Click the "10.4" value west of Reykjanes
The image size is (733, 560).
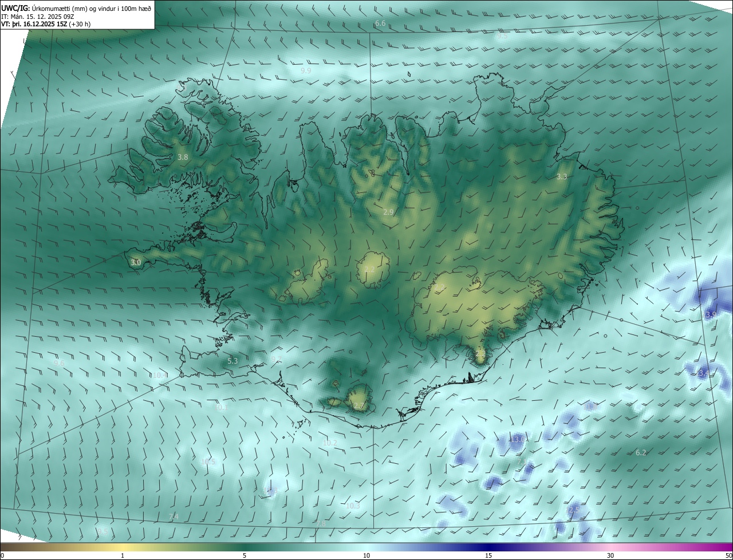tap(160, 376)
